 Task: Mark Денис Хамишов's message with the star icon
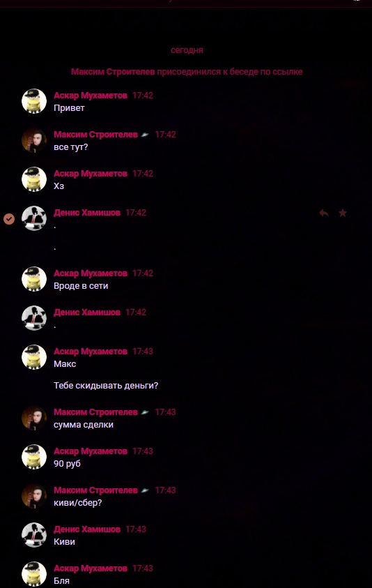[343, 213]
